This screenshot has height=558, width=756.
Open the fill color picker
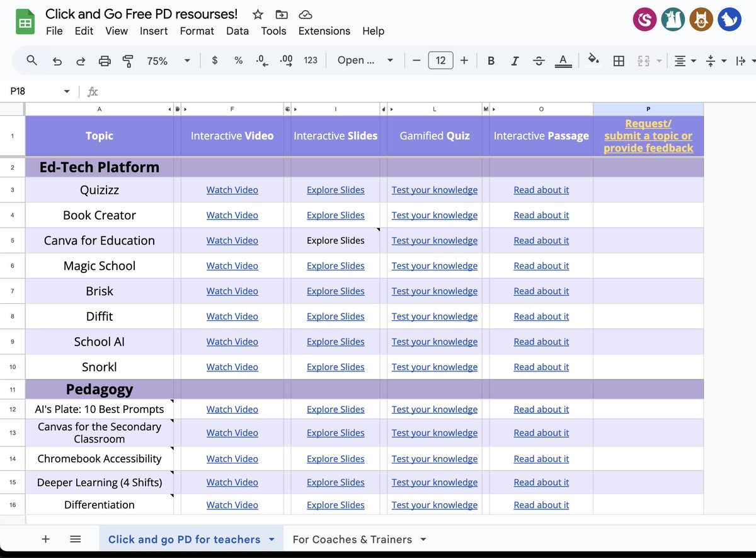pos(593,59)
